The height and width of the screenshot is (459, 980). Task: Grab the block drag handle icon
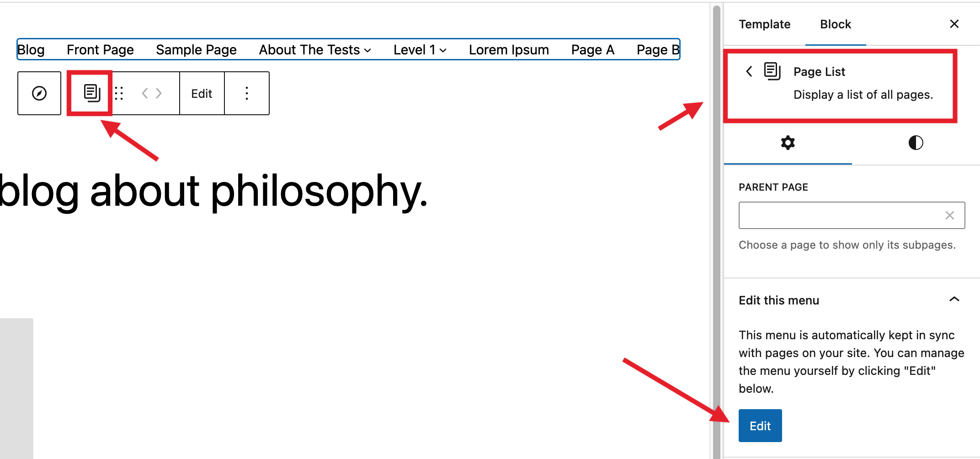(x=119, y=93)
